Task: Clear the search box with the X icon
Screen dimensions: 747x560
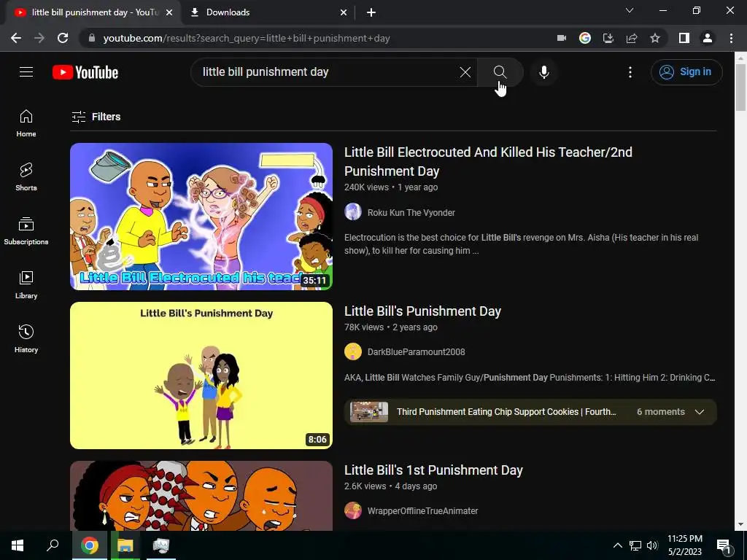Action: pos(465,72)
